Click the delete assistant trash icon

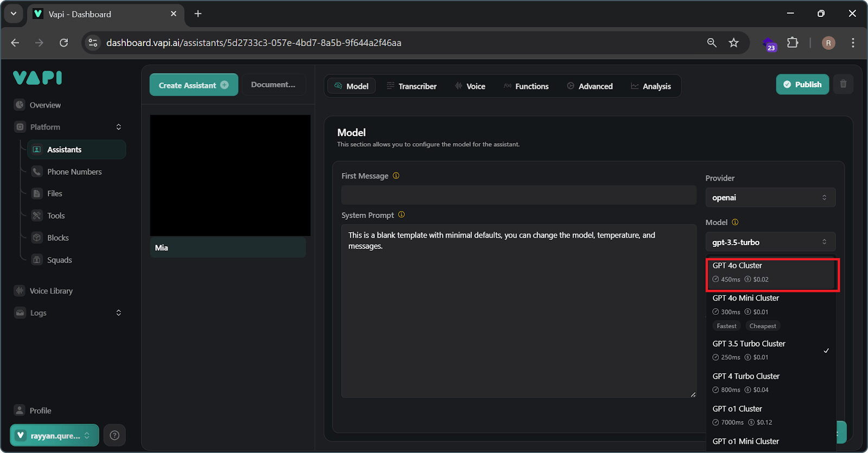coord(843,84)
